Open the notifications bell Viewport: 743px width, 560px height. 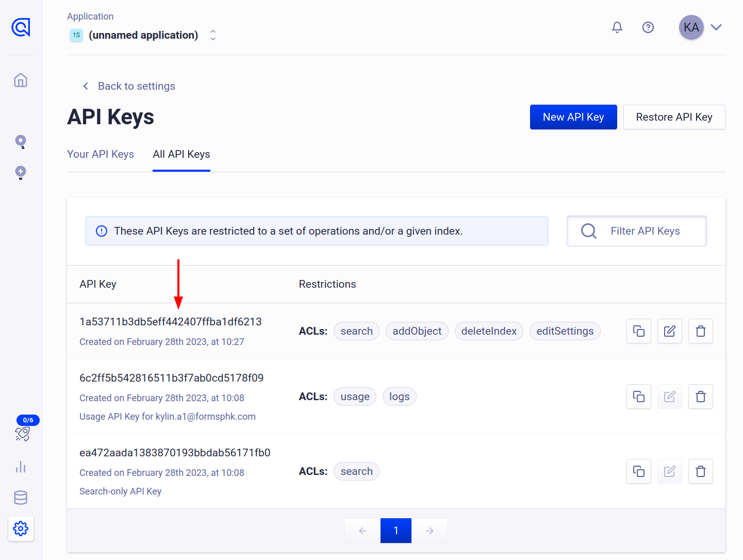tap(617, 27)
